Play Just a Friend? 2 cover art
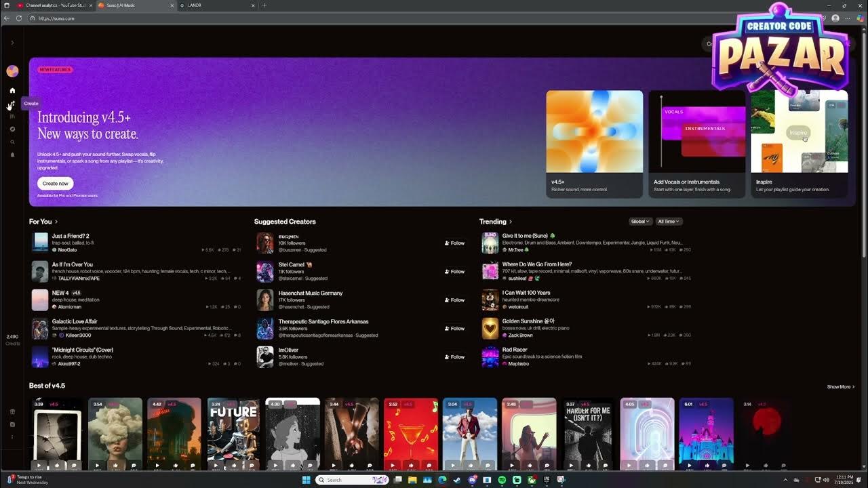868x488 pixels. tap(40, 243)
